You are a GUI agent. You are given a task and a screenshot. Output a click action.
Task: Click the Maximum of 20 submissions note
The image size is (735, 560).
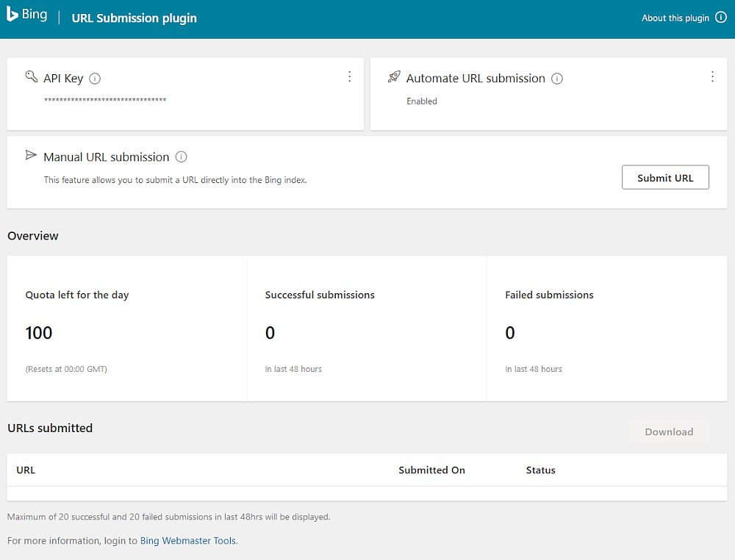click(169, 517)
